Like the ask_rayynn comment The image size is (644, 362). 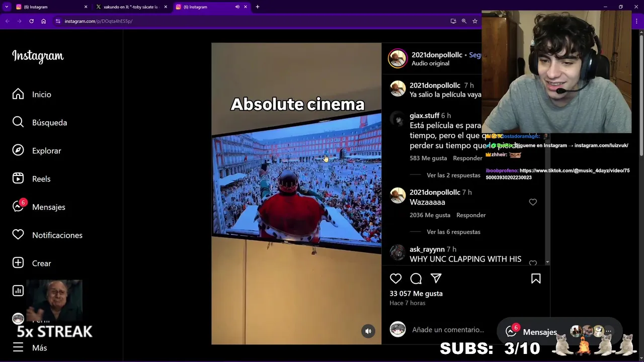pos(533,262)
